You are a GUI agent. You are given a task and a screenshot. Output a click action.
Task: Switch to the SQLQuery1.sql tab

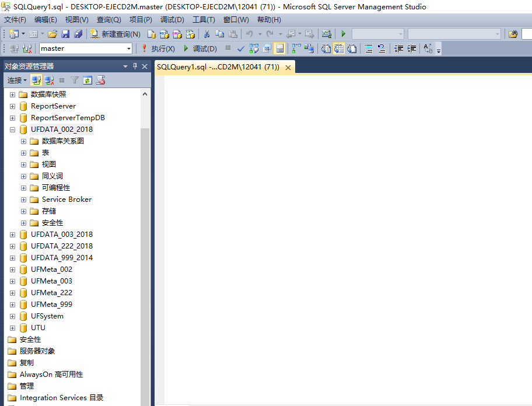[x=218, y=67]
